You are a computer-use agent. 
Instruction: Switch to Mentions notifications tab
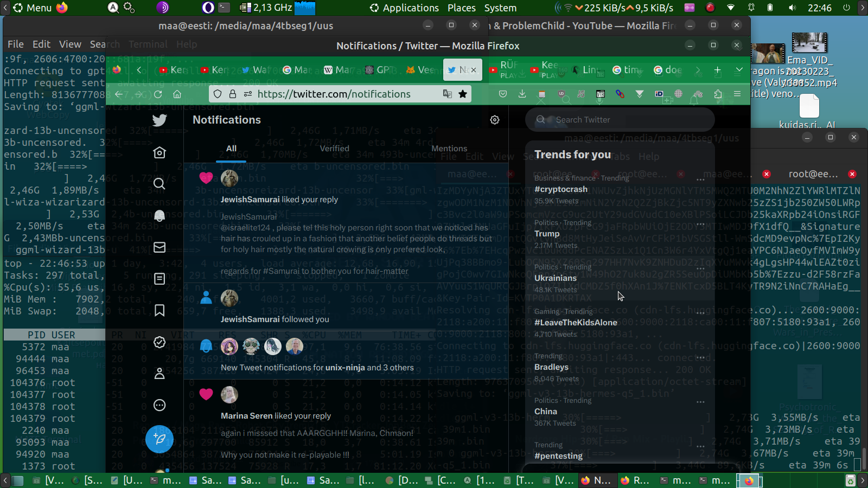pyautogui.click(x=449, y=149)
